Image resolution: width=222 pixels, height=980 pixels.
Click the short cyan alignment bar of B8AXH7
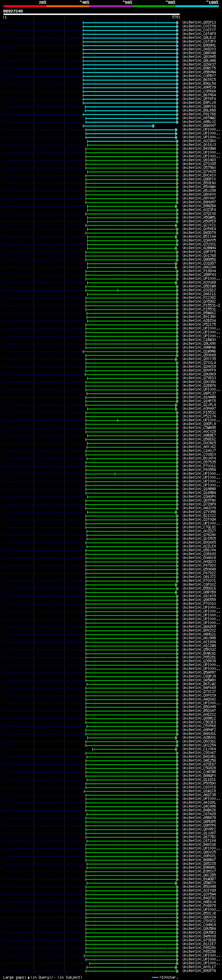[118, 126]
